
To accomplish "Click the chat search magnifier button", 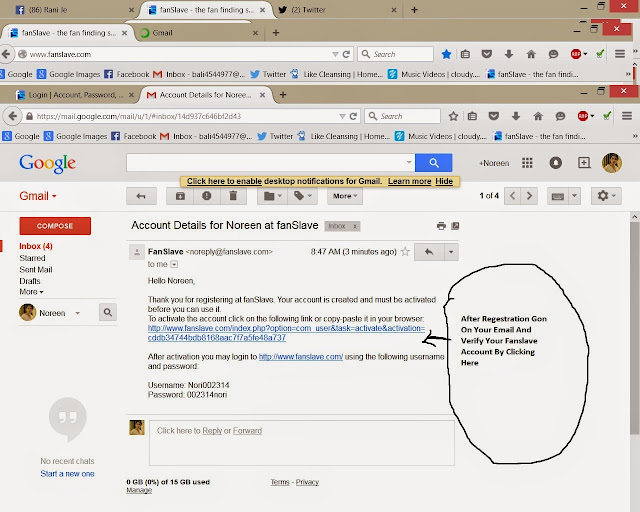I will pos(108,312).
